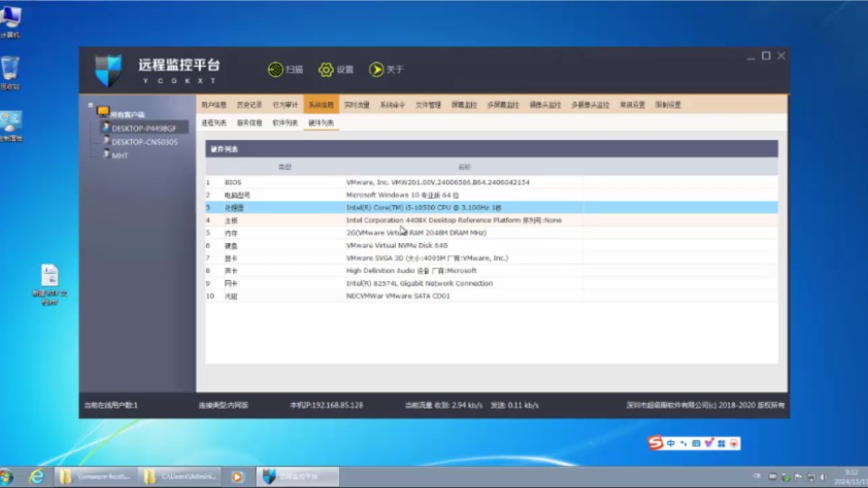The image size is (868, 488).
Task: Click the shield logo in header
Action: (108, 70)
